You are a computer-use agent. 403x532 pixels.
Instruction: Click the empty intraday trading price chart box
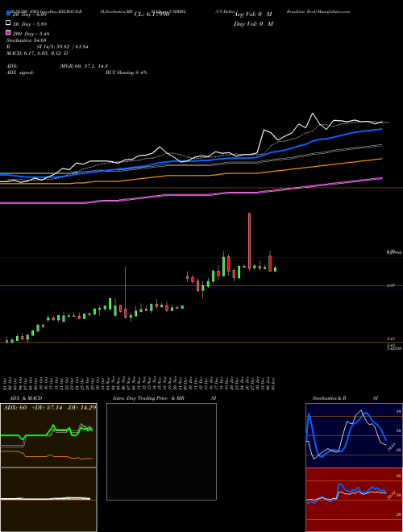[161, 451]
